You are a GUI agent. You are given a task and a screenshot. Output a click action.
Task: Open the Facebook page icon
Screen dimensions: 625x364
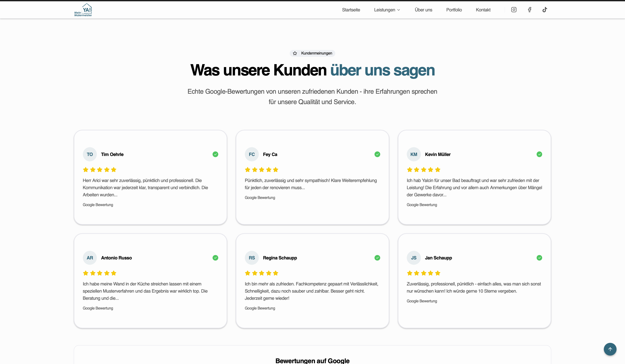point(529,10)
